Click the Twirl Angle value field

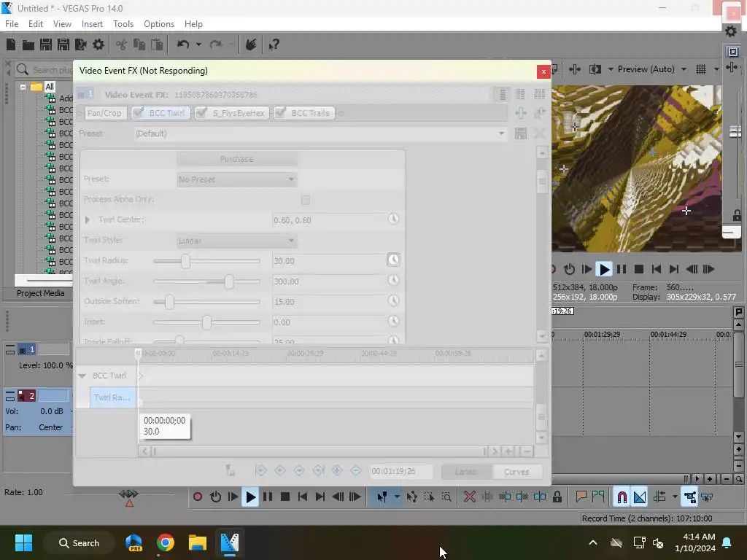(329, 281)
